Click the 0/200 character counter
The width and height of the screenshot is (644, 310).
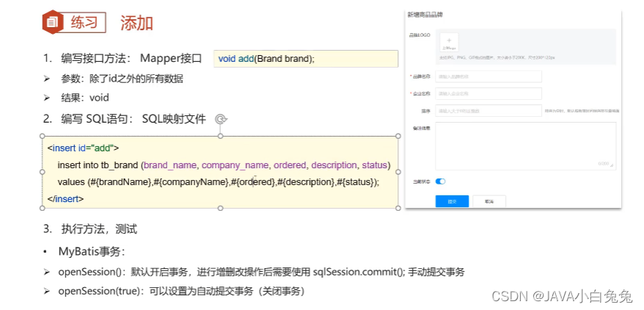(604, 164)
